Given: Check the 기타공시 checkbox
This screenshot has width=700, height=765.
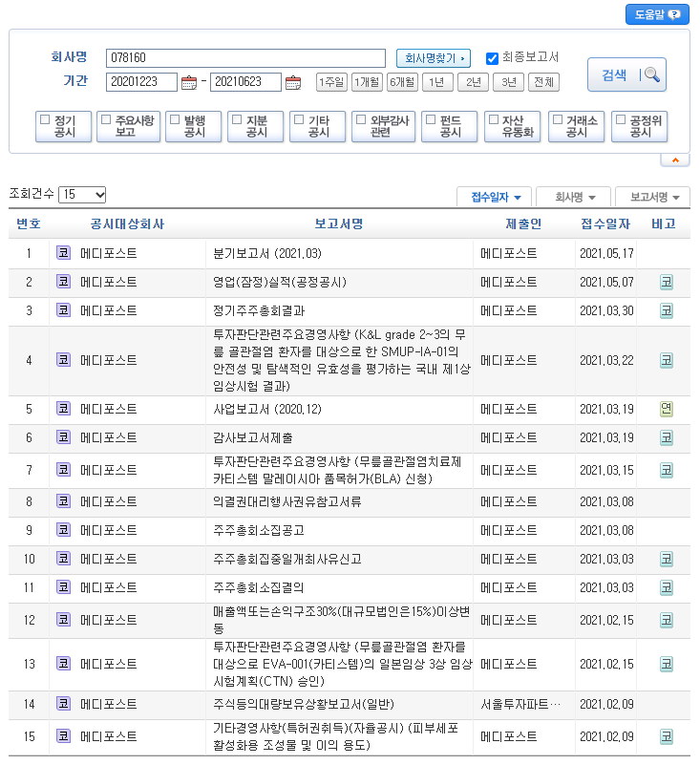Looking at the screenshot, I should pyautogui.click(x=299, y=119).
